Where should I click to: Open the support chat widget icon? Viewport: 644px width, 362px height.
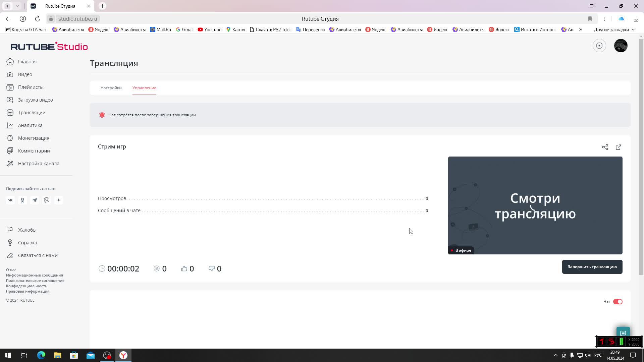(x=623, y=333)
